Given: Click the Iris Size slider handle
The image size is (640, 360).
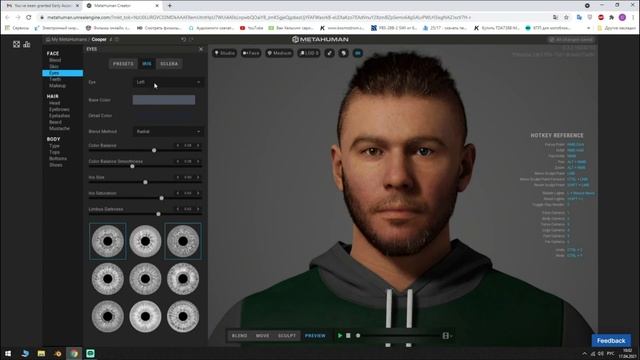Looking at the screenshot, I should [x=145, y=182].
